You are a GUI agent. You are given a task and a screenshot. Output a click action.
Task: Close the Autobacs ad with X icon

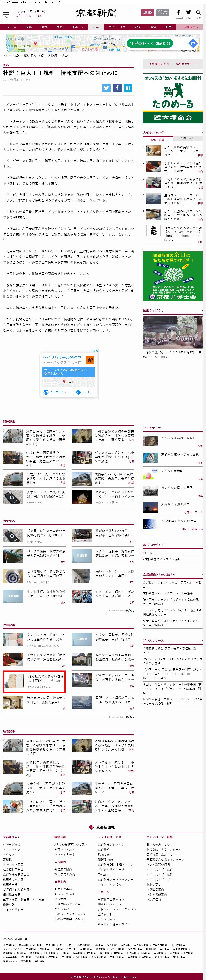[97, 351]
